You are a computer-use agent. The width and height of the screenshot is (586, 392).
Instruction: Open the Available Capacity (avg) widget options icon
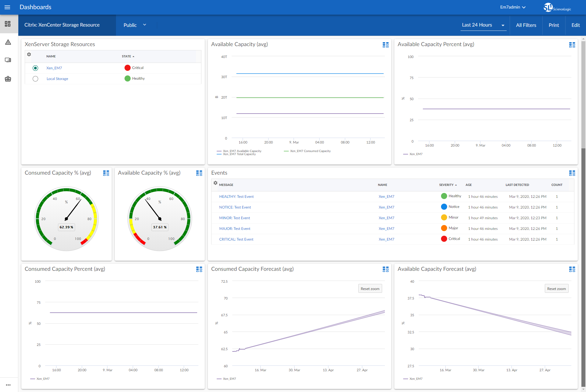click(x=385, y=45)
